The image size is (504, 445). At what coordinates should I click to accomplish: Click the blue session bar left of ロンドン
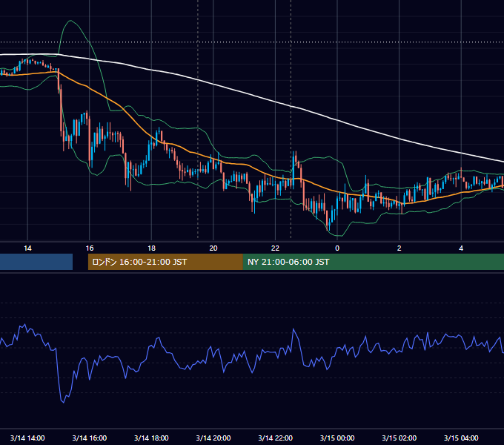[x=36, y=262]
